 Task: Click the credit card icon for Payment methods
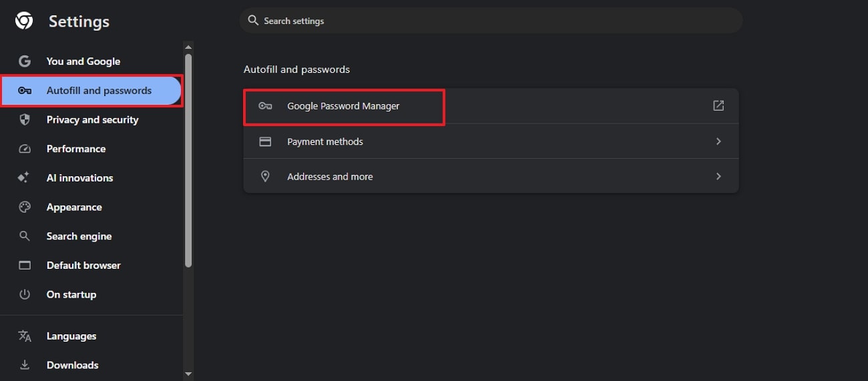(x=265, y=141)
